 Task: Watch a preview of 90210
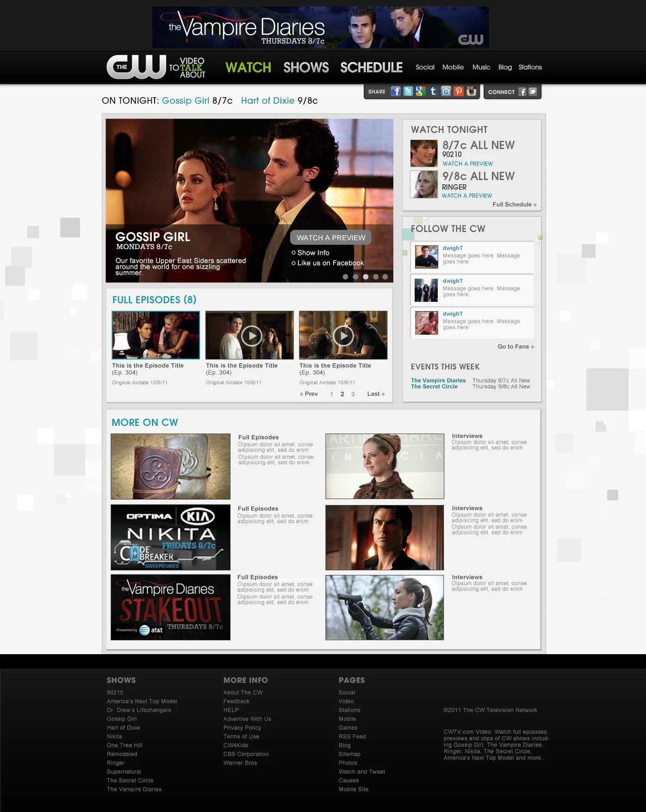467,164
